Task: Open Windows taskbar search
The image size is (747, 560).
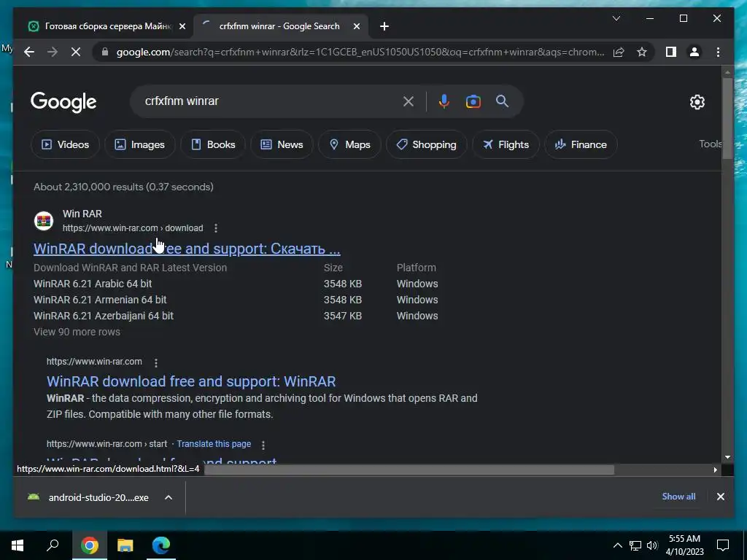Action: tap(53, 545)
